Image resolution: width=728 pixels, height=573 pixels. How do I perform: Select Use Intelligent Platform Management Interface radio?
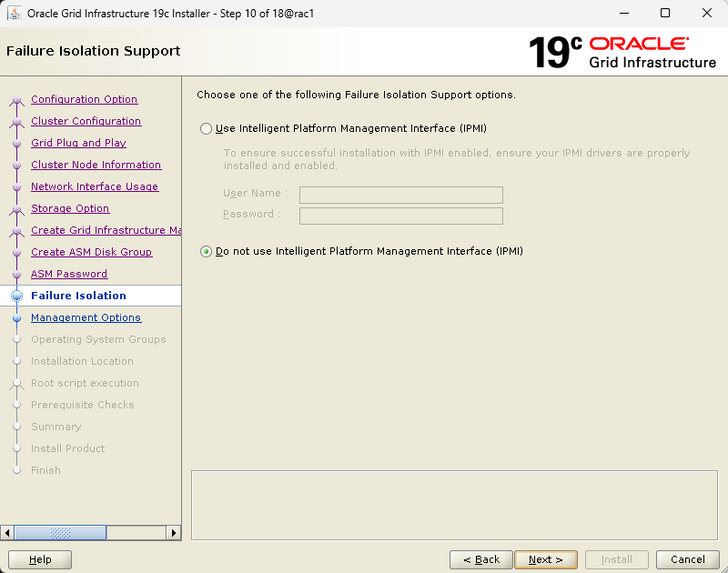pos(207,128)
